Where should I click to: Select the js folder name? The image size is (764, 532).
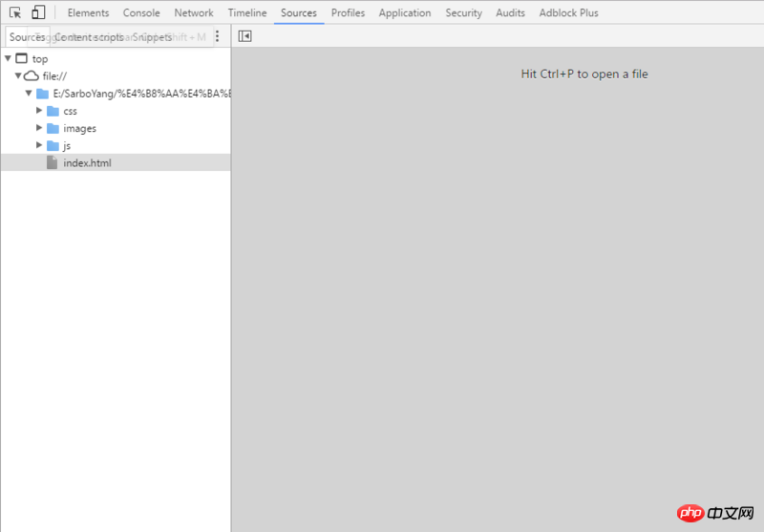click(67, 146)
